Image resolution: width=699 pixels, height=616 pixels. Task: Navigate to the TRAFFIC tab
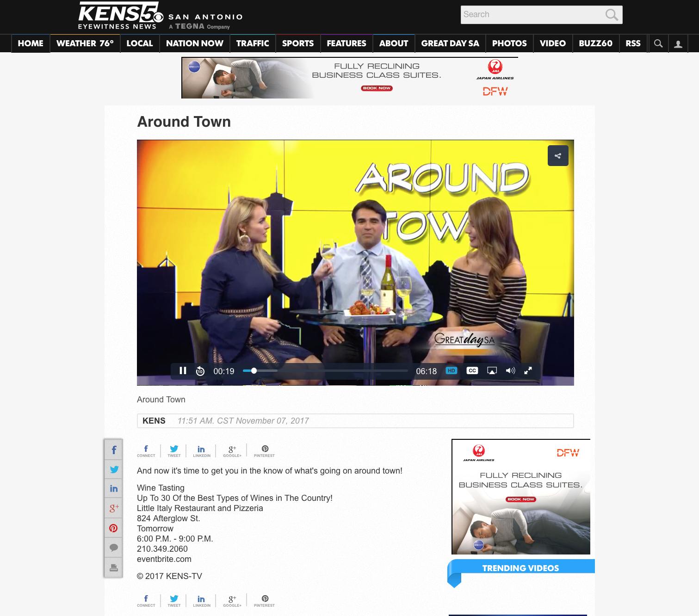point(253,43)
